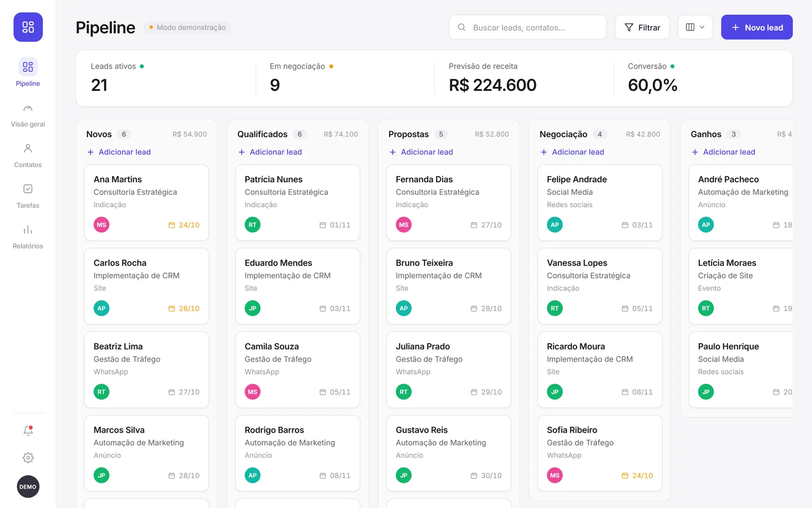
Task: Go to Pipeline in the sidebar
Action: (x=28, y=73)
